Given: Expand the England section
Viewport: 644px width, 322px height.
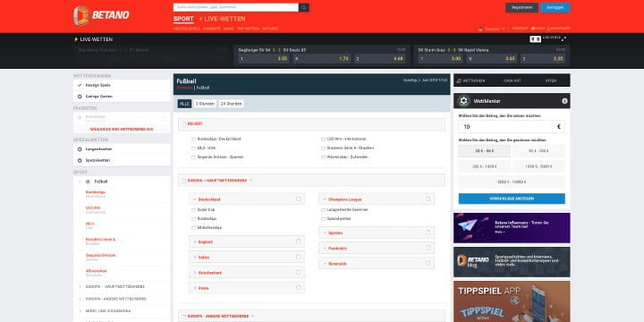Looking at the screenshot, I should (x=247, y=241).
